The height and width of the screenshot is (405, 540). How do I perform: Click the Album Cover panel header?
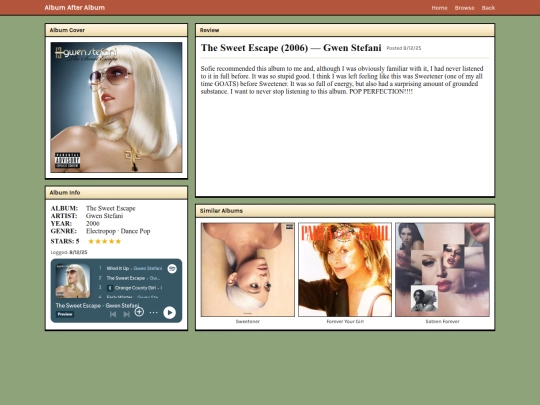coord(116,30)
